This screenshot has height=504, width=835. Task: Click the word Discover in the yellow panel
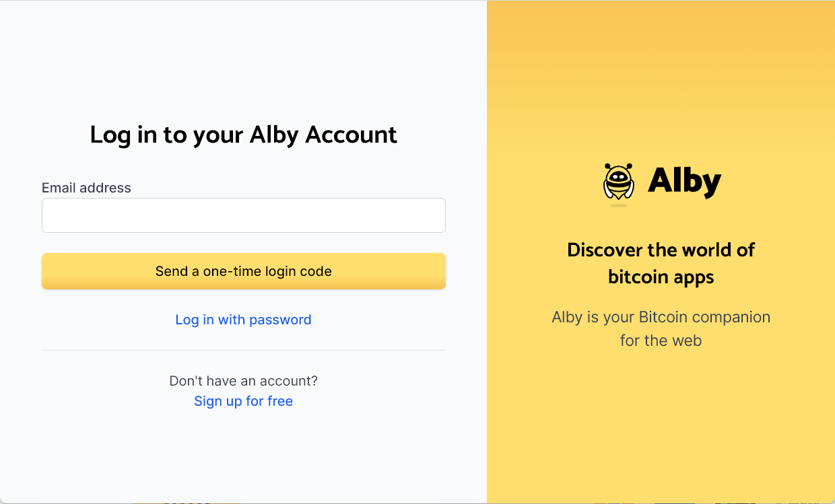tap(604, 250)
